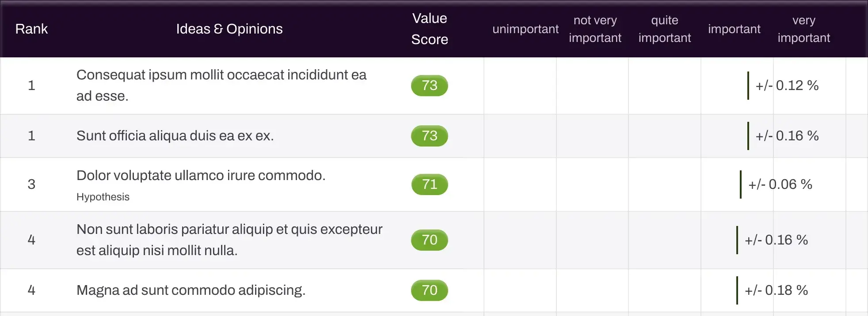The image size is (868, 316).
Task: Click the 73 score badge for "Sunt officia" row
Action: click(x=429, y=136)
